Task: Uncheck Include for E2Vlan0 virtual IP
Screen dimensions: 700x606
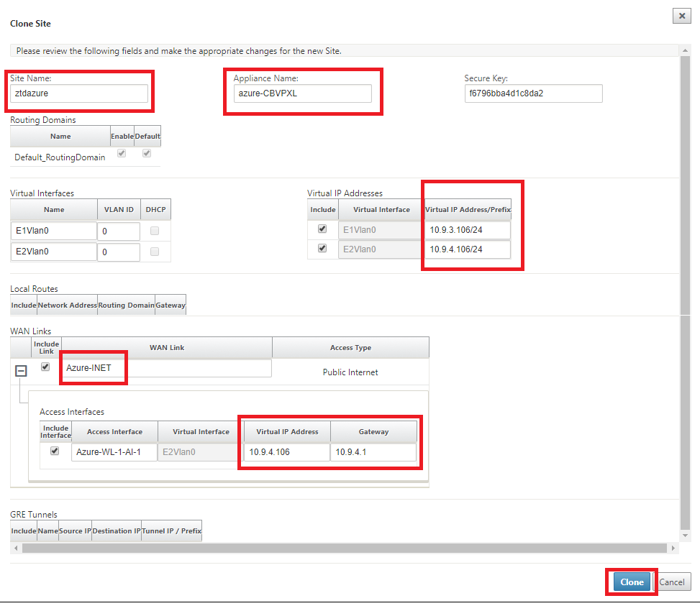Action: [322, 248]
